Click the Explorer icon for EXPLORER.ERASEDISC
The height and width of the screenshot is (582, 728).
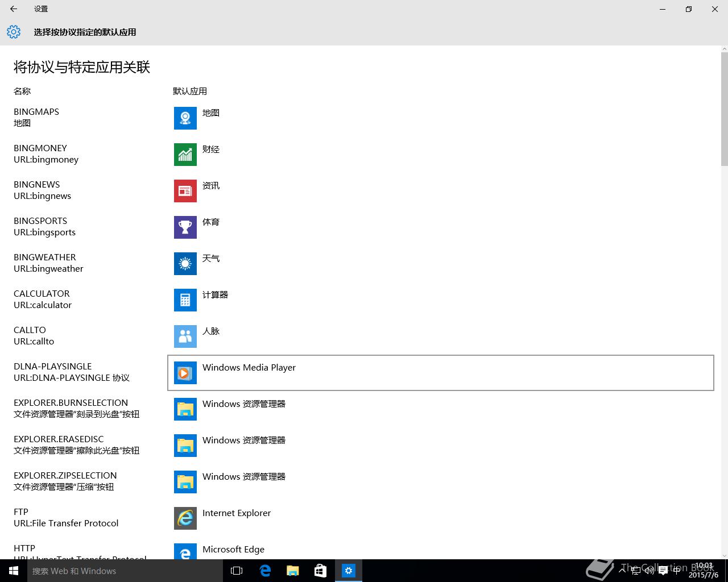click(x=185, y=446)
